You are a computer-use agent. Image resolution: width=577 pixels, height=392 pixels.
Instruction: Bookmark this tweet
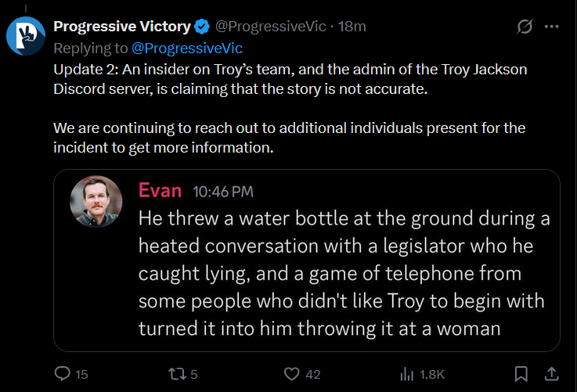point(521,374)
